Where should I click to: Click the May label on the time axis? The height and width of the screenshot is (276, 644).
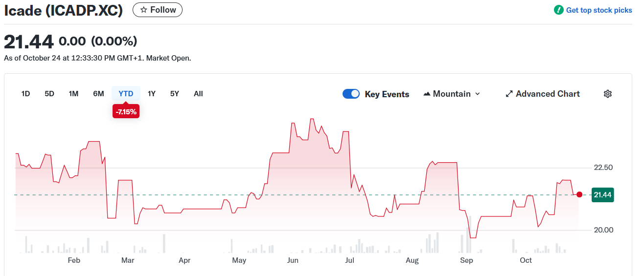click(239, 260)
